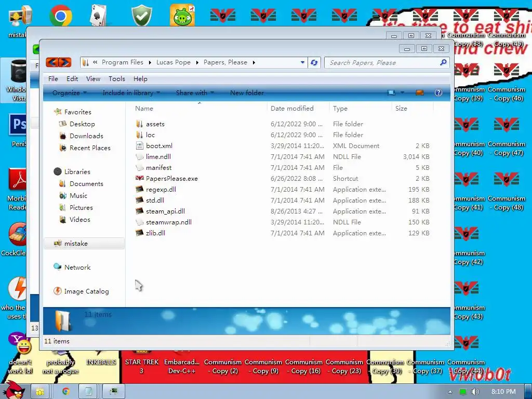
Task: Open the view options dropdown arrow
Action: [x=403, y=92]
